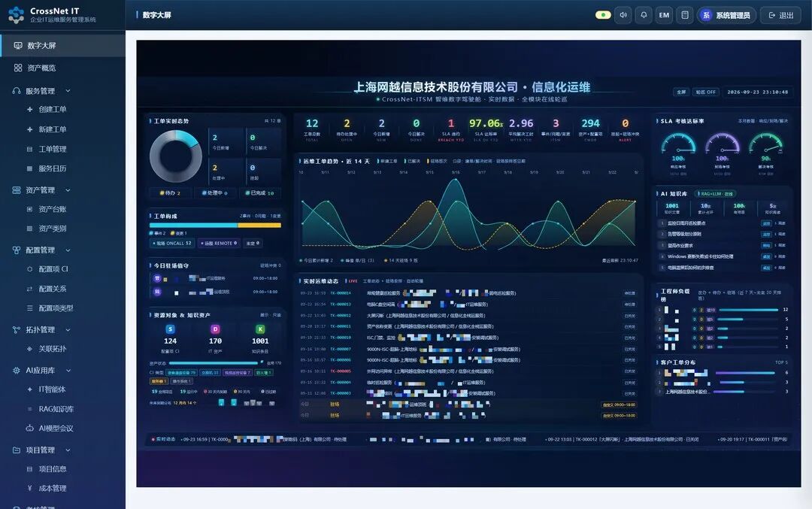Click the plus icon beside 创建工单
This screenshot has width=812, height=509.
29,109
